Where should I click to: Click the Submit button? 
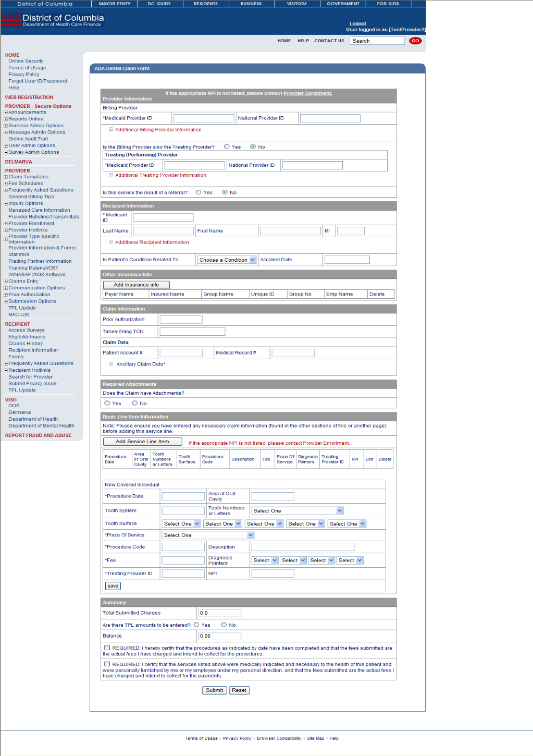[214, 690]
